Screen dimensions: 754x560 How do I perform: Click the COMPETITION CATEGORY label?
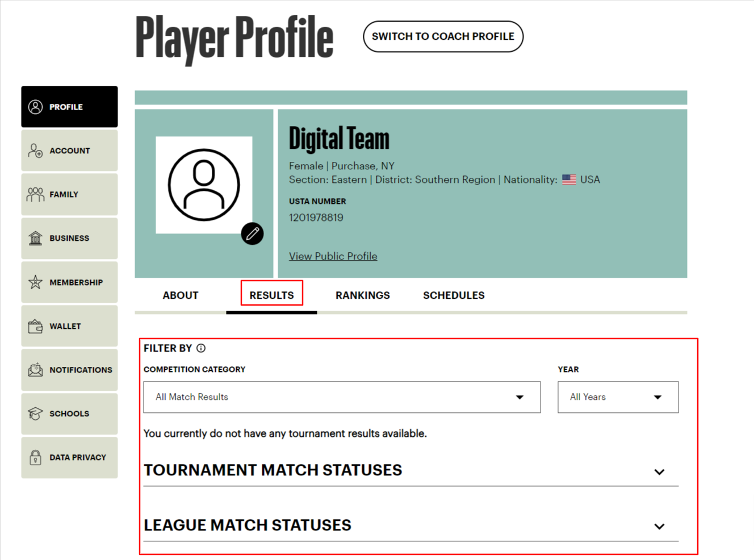click(x=194, y=369)
